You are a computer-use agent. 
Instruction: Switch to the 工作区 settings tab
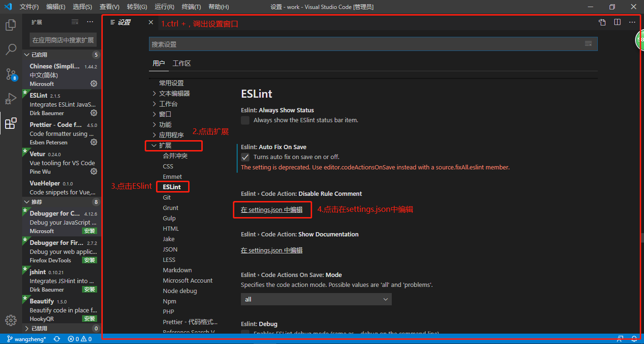tap(182, 63)
